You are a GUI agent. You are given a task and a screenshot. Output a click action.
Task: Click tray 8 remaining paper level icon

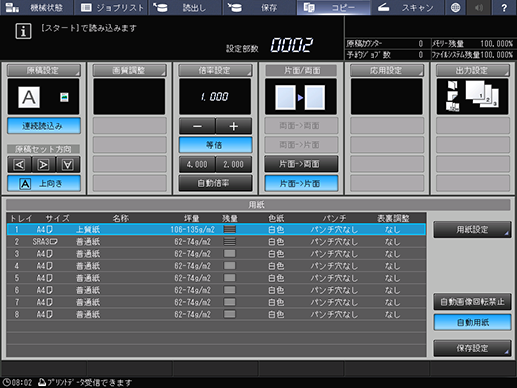pyautogui.click(x=230, y=314)
